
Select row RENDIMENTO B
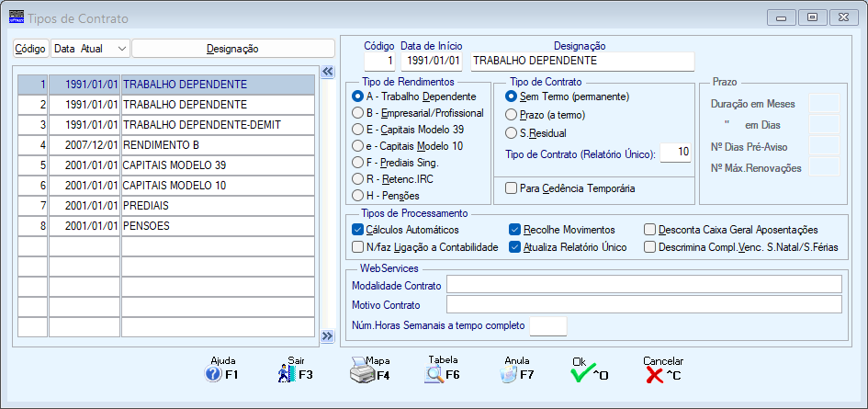click(x=166, y=145)
